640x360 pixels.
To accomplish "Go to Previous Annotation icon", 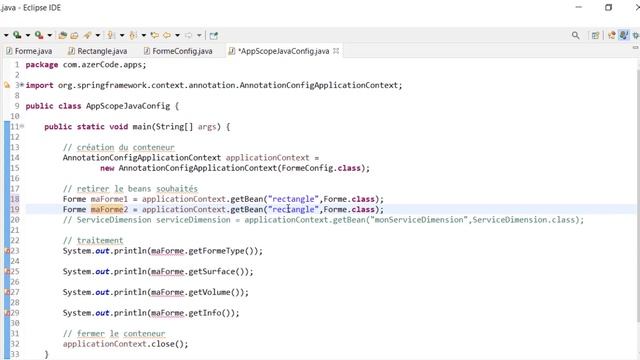I will 133,36.
